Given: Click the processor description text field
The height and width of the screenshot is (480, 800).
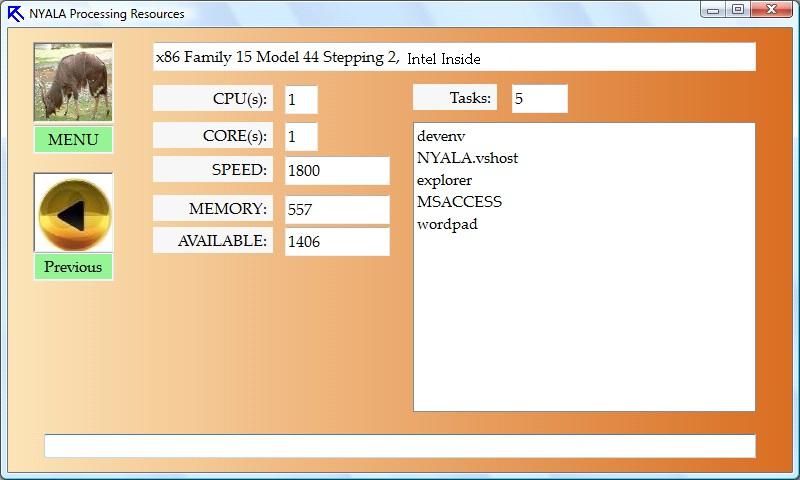Looking at the screenshot, I should coord(454,57).
